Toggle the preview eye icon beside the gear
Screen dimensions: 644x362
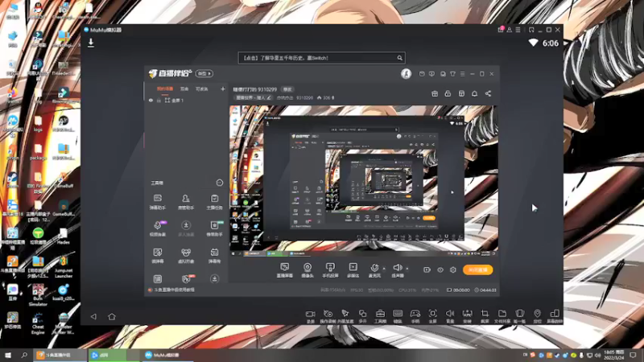click(x=440, y=269)
